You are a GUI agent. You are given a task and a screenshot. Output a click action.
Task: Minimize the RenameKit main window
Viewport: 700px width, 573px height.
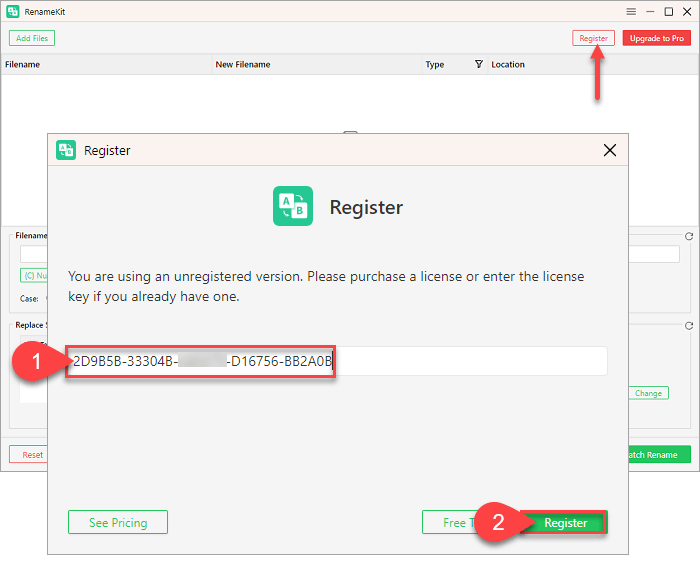point(650,12)
